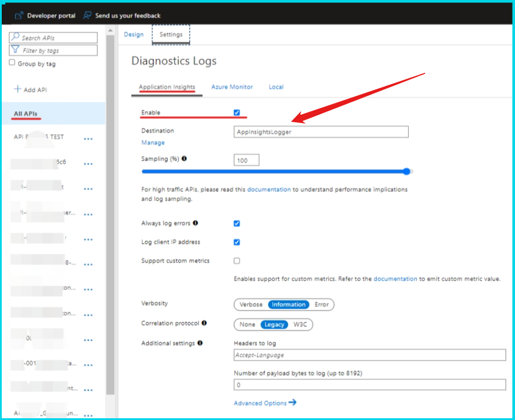The height and width of the screenshot is (420, 515).
Task: Click info icon beside Always log errors
Action: (196, 224)
